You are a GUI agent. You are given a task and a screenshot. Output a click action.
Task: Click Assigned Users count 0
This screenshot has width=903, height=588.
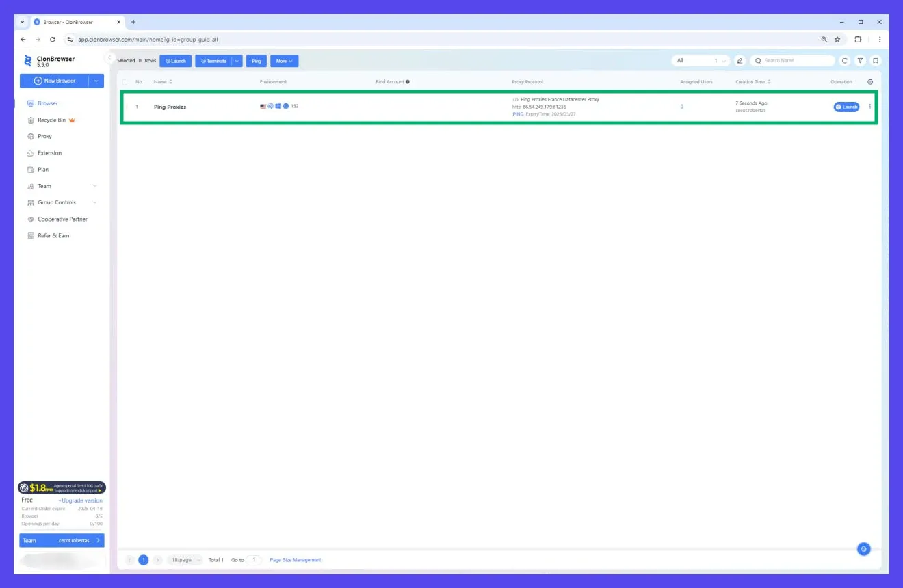tap(681, 107)
